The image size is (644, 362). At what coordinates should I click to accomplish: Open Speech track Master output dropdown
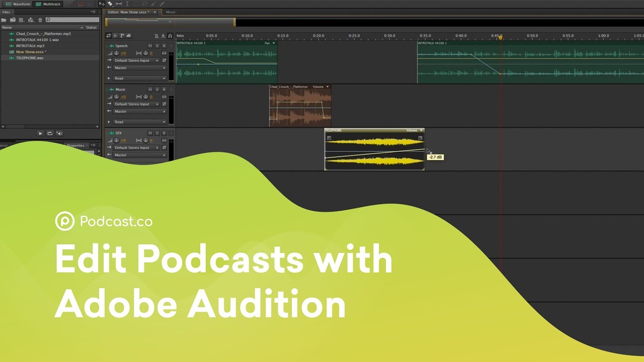[140, 68]
